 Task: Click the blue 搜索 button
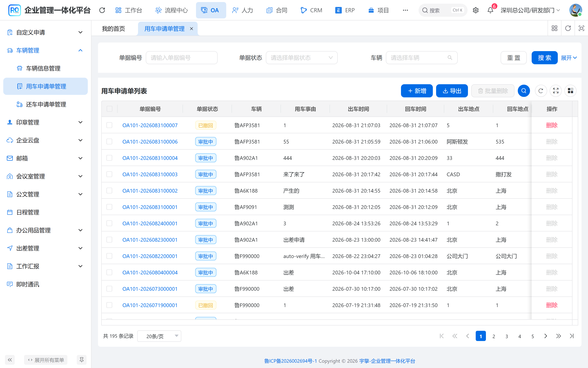pos(545,58)
